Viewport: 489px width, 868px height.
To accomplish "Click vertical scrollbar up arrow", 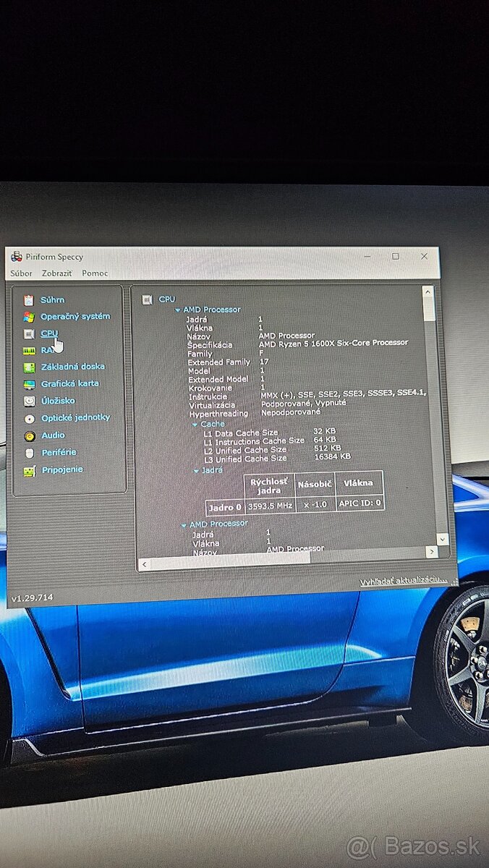I will coord(428,292).
